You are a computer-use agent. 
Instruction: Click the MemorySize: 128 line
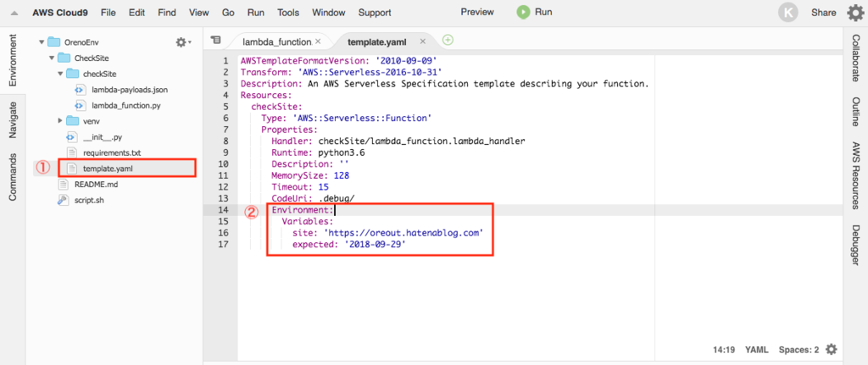pyautogui.click(x=310, y=175)
